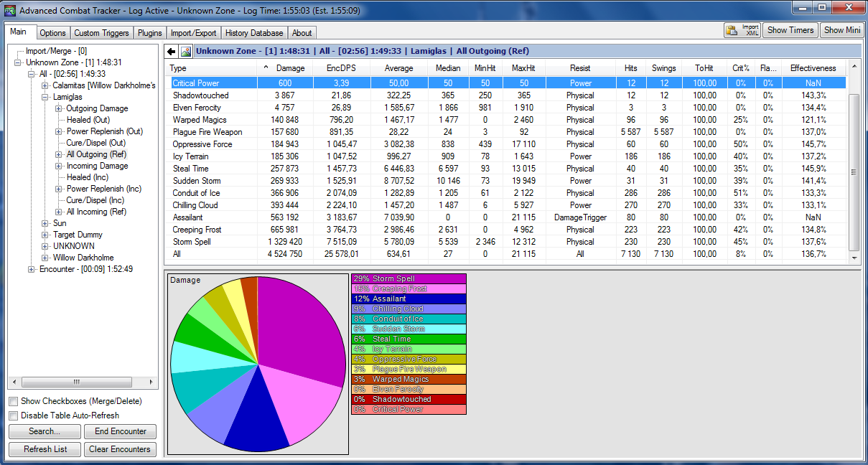Click the Chilling Cloud legend entry
Viewport: 868px width, 465px height.
click(x=409, y=309)
